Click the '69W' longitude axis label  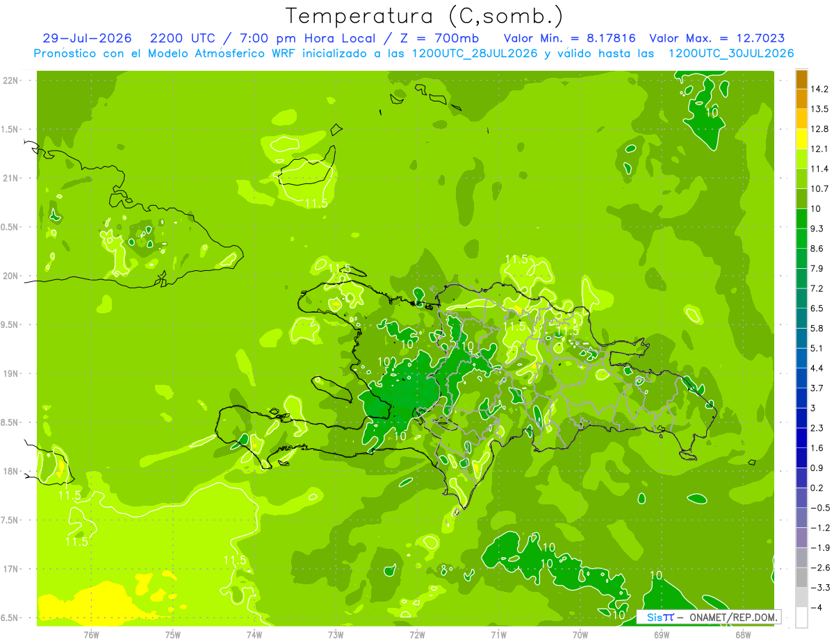point(662,635)
